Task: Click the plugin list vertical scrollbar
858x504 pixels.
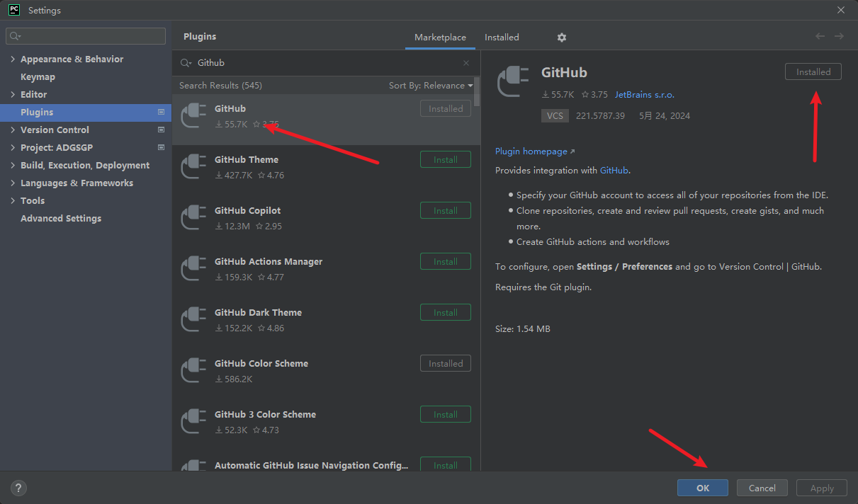Action: click(477, 92)
